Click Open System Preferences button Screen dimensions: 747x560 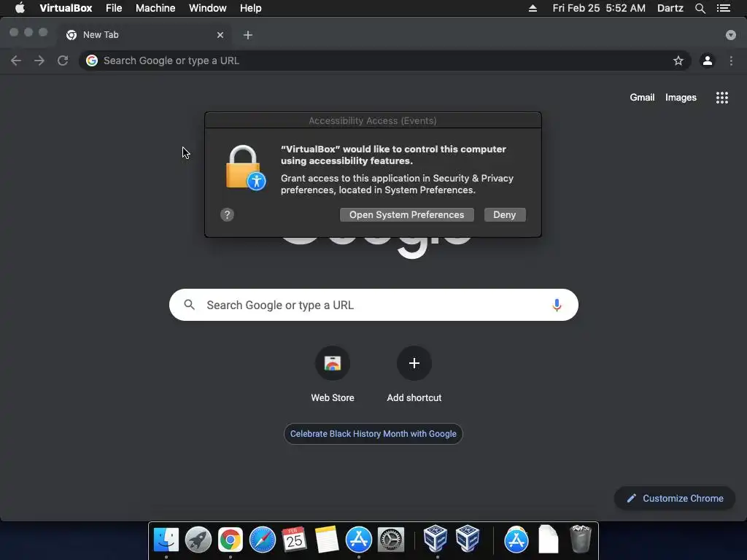pos(407,215)
